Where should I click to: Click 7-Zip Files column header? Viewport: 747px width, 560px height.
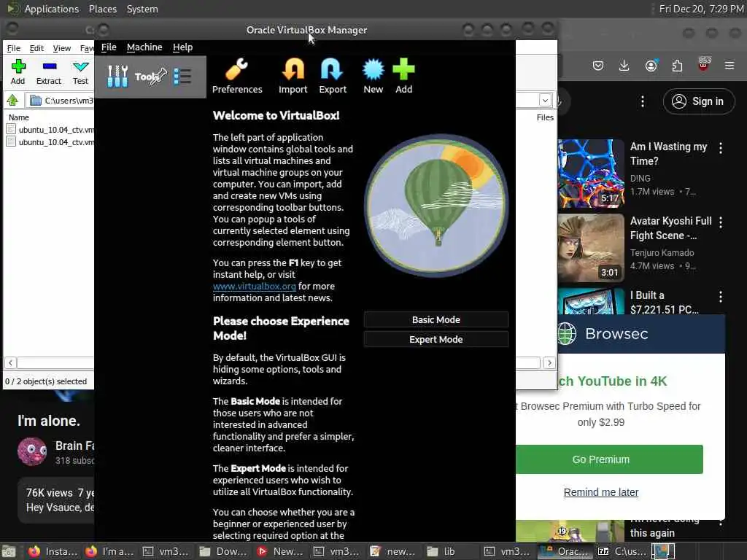[x=544, y=117]
